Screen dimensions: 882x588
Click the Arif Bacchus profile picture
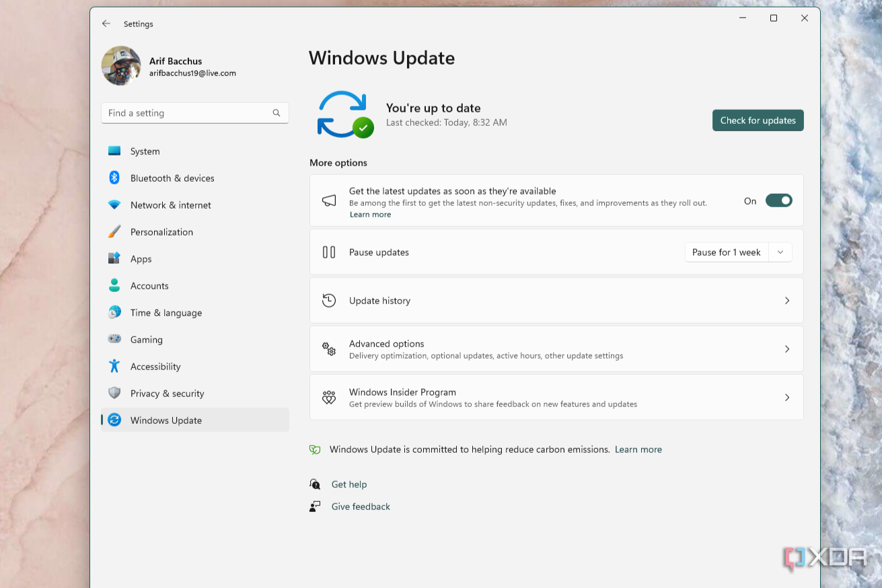tap(121, 66)
